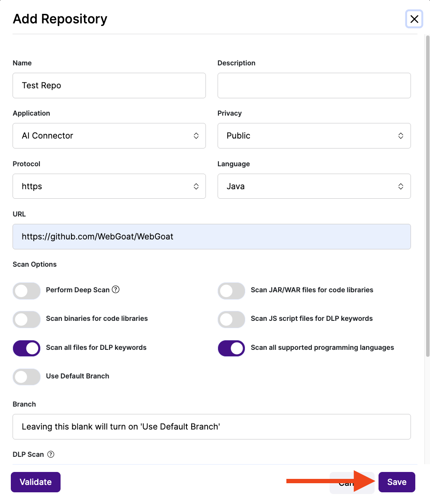Toggle Perform Deep Scan switch
The height and width of the screenshot is (504, 430).
(27, 291)
